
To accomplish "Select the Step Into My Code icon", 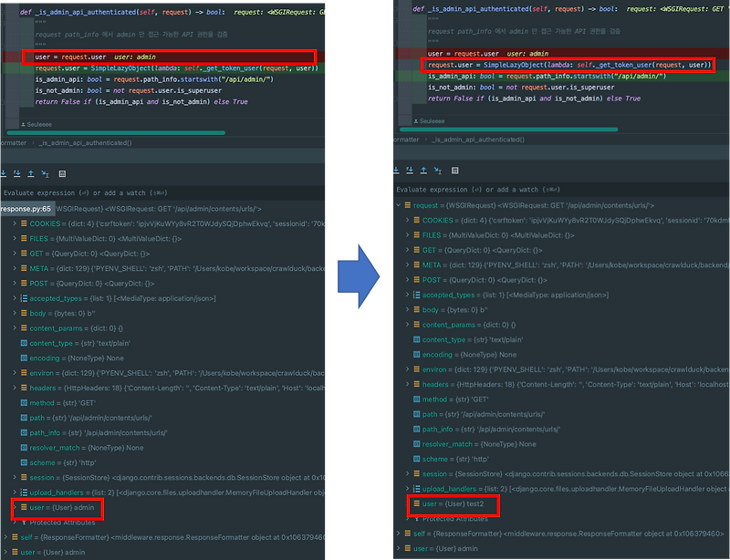I will (16, 173).
